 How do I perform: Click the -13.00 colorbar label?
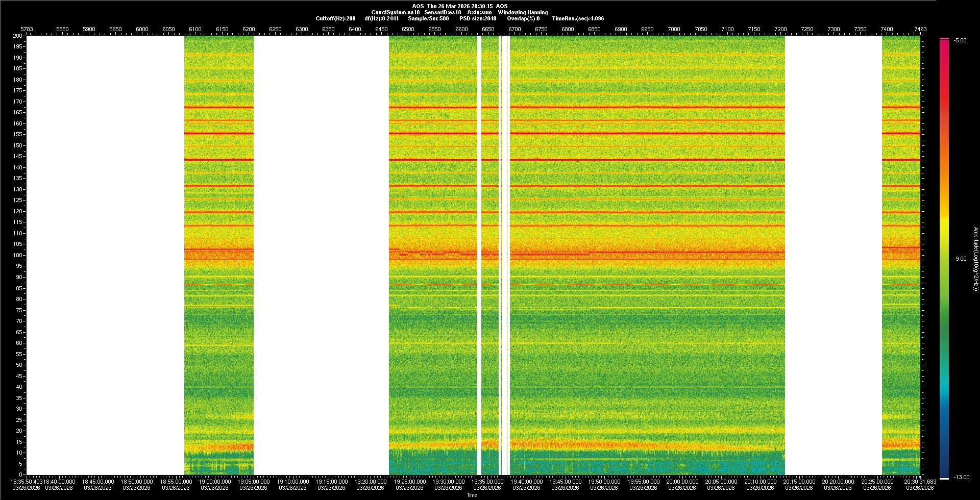click(x=962, y=477)
